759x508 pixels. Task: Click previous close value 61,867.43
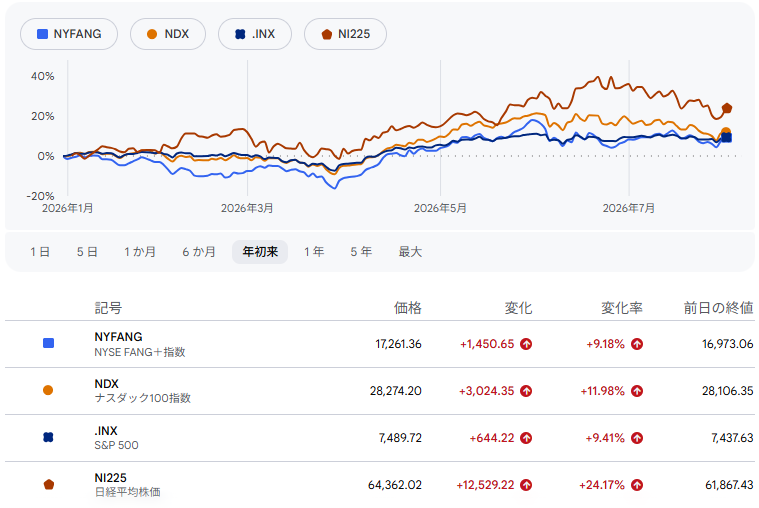point(729,485)
